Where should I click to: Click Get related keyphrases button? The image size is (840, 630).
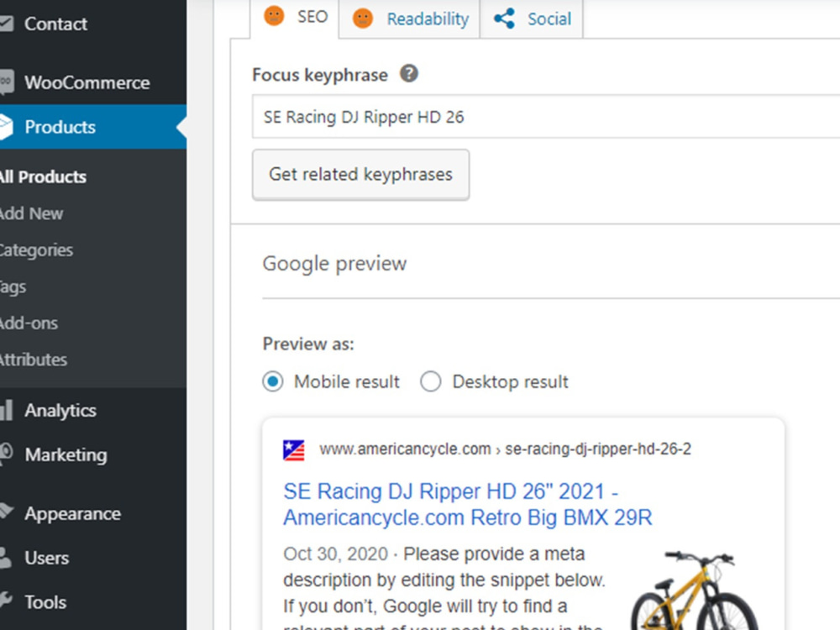point(360,175)
